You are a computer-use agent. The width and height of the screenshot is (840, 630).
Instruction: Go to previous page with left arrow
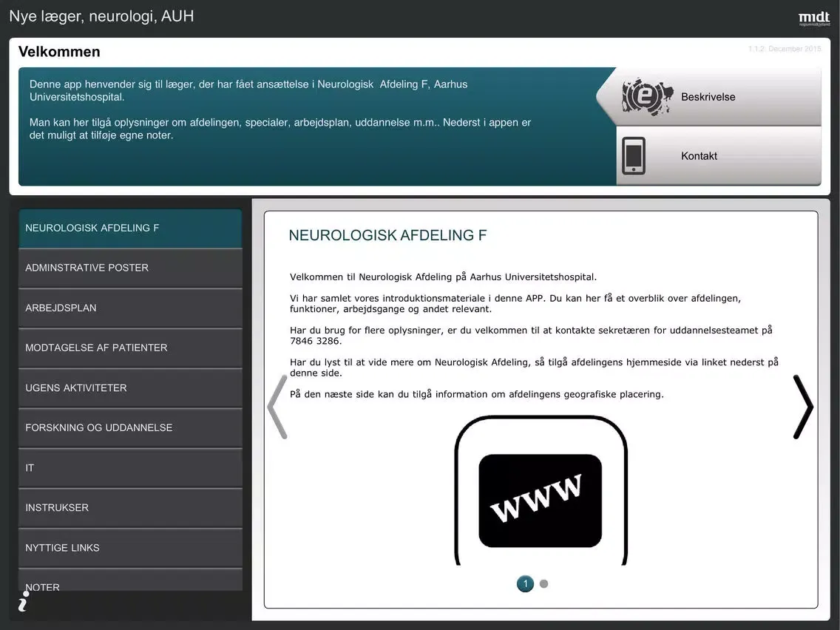tap(277, 407)
